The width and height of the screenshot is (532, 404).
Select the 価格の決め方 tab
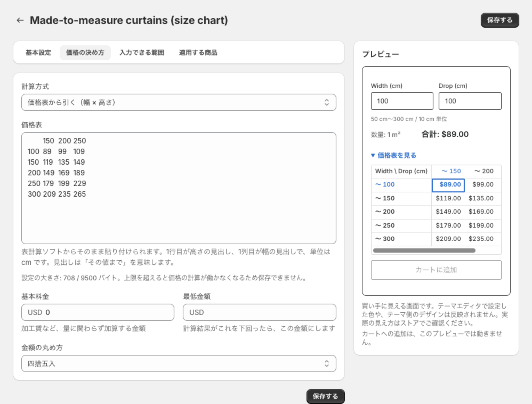click(x=85, y=52)
